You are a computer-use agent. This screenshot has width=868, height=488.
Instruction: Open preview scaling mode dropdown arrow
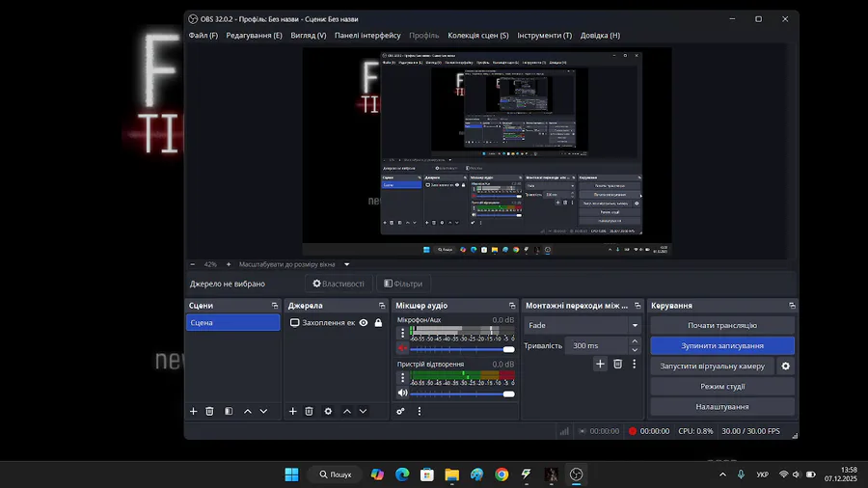(346, 264)
